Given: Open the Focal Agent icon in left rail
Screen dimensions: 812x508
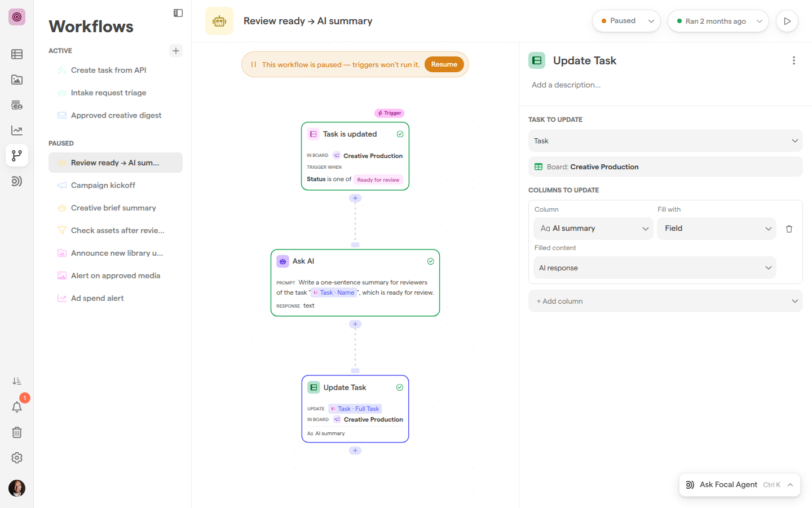Looking at the screenshot, I should tap(17, 181).
